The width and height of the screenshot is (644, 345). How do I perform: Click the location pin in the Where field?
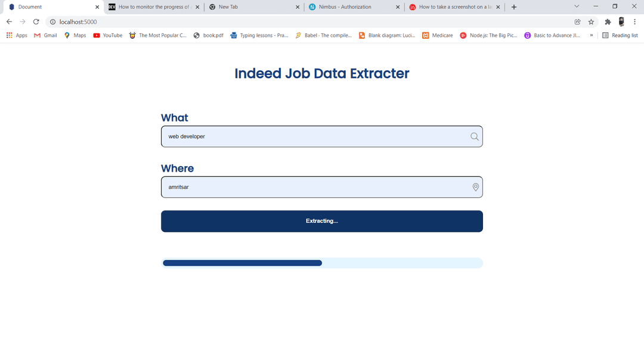475,187
